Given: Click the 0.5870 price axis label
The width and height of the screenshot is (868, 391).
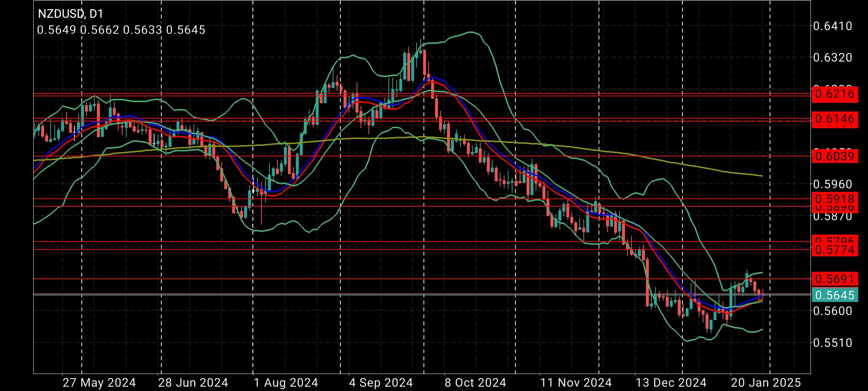Looking at the screenshot, I should (833, 217).
